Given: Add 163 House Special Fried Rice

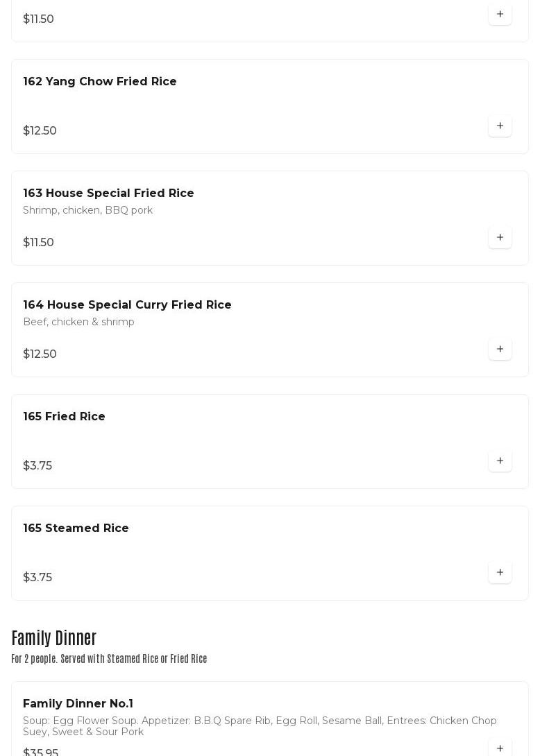Looking at the screenshot, I should point(500,238).
